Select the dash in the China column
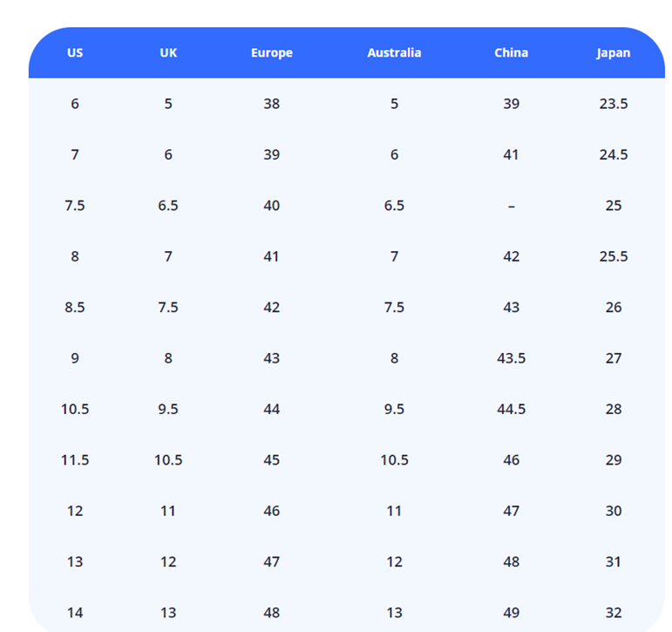 511,206
